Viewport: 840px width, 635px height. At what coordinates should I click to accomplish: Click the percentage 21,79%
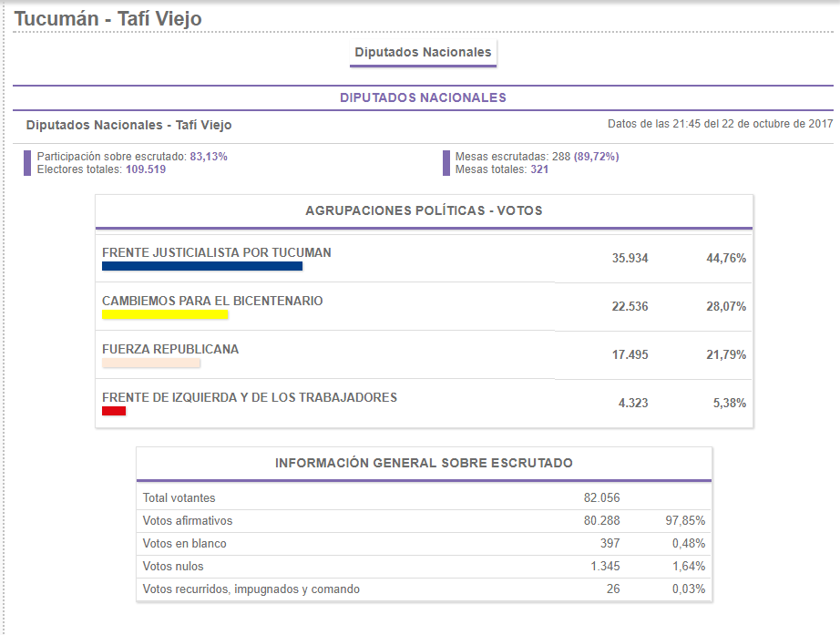pyautogui.click(x=726, y=354)
